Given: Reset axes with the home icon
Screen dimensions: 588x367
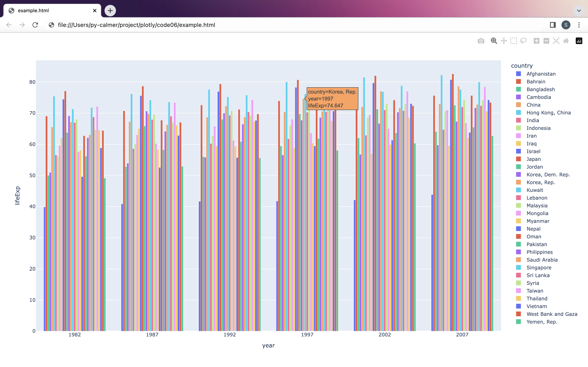Looking at the screenshot, I should pyautogui.click(x=566, y=41).
